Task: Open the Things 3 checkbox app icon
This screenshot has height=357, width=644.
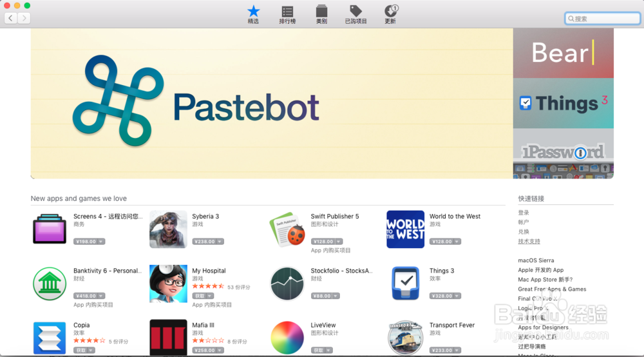Action: click(x=405, y=284)
